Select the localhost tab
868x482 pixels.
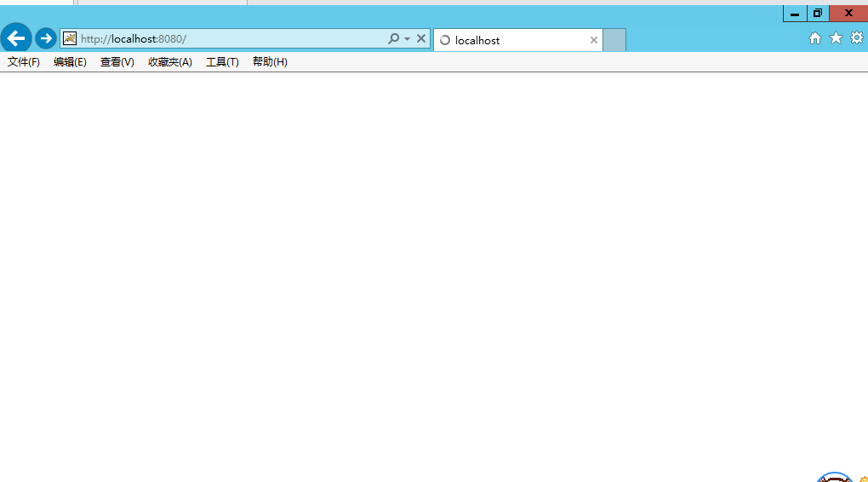point(511,40)
